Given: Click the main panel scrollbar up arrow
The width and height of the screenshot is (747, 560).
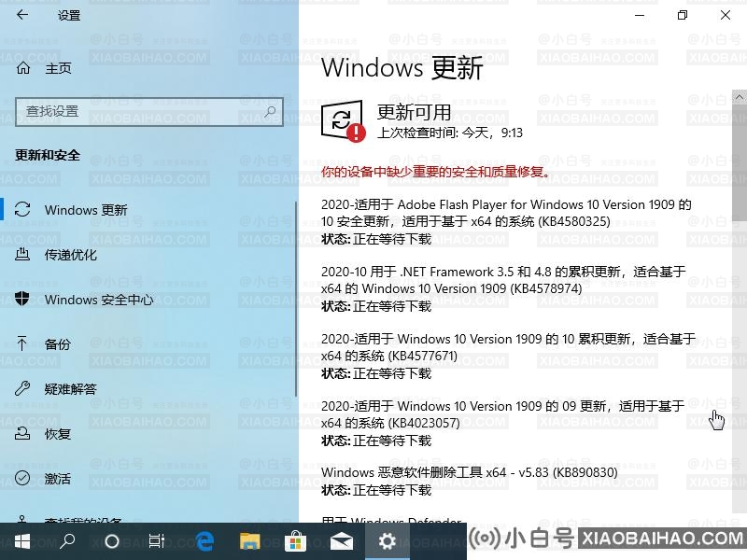Looking at the screenshot, I should [x=740, y=97].
